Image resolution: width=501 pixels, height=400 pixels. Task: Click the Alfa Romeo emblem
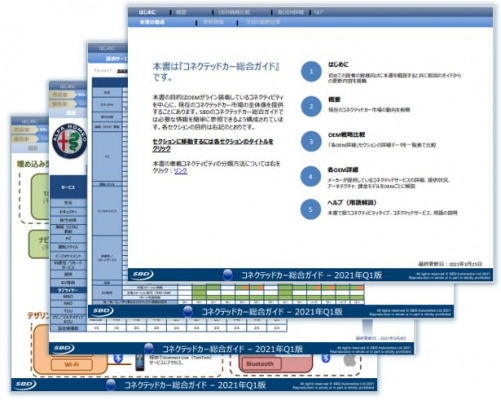click(x=70, y=141)
